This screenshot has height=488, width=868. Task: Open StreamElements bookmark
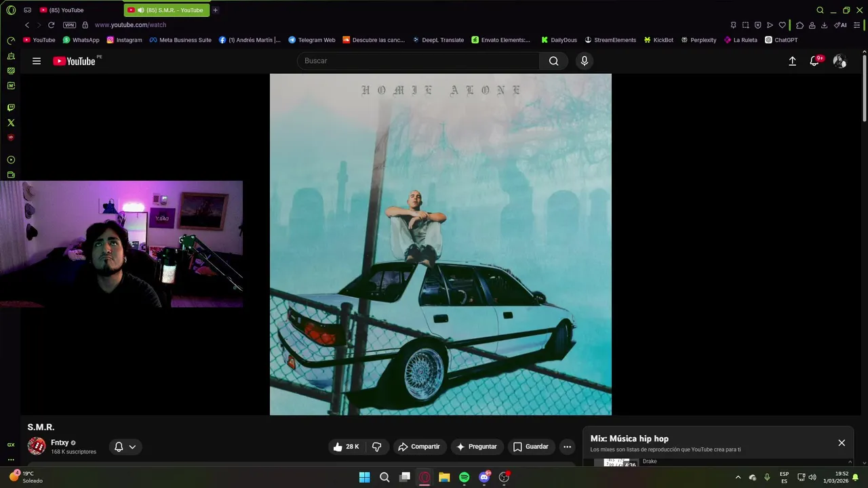click(x=610, y=40)
